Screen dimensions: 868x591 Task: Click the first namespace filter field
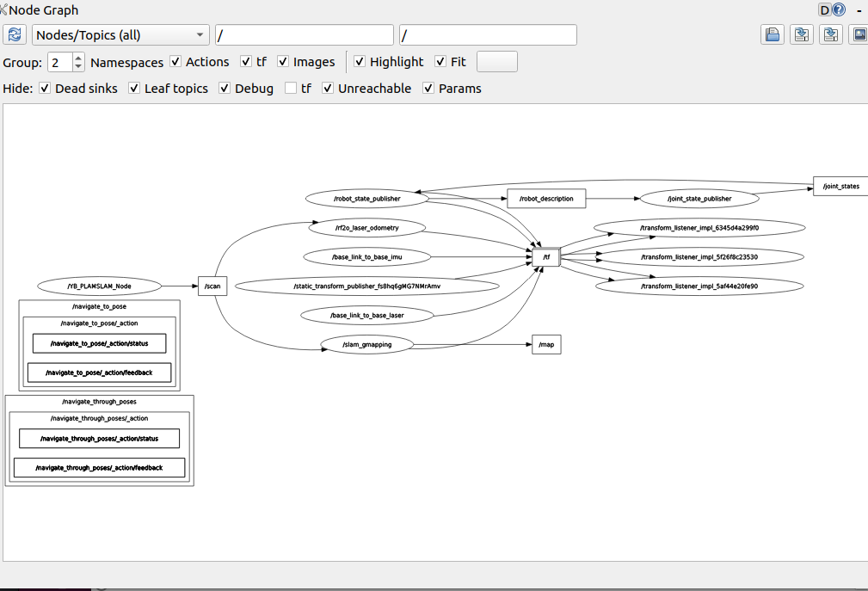pyautogui.click(x=305, y=35)
